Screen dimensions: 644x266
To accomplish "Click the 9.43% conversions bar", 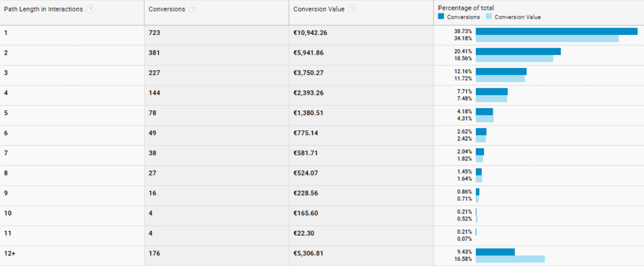I will click(x=495, y=252).
